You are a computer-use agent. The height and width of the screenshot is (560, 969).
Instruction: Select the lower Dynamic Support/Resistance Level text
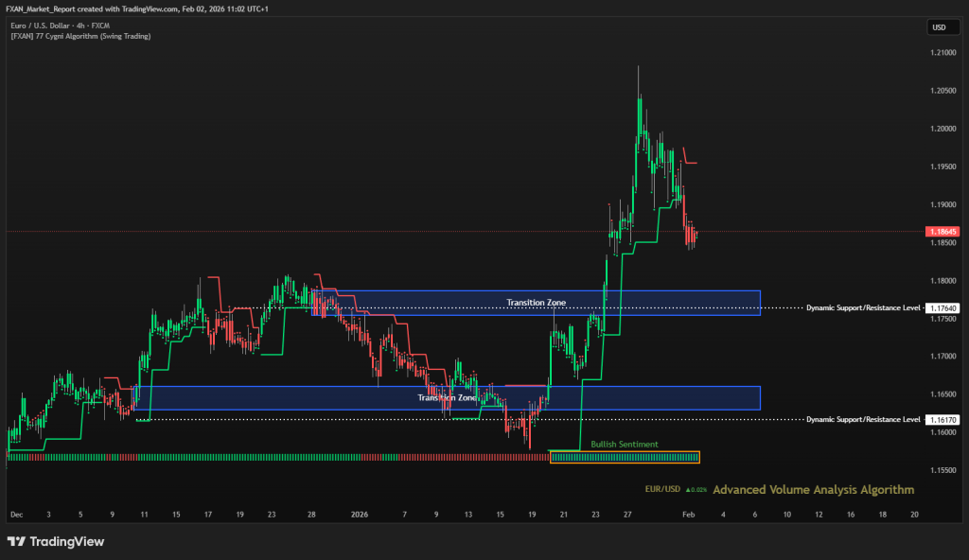click(x=863, y=419)
